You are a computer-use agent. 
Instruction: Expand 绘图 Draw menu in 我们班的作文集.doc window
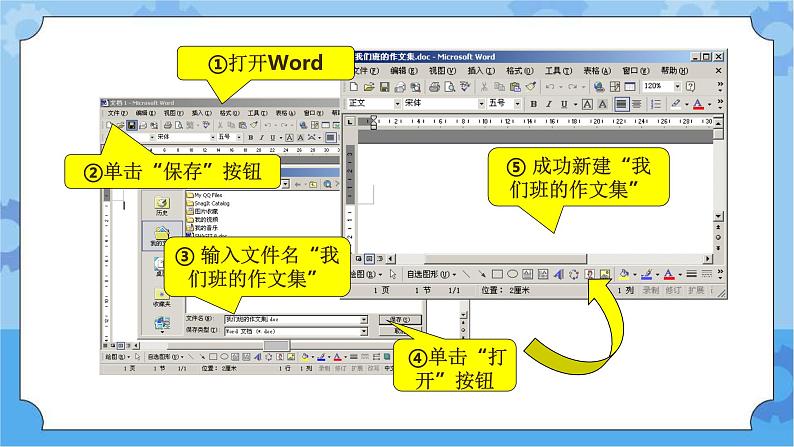[x=367, y=274]
